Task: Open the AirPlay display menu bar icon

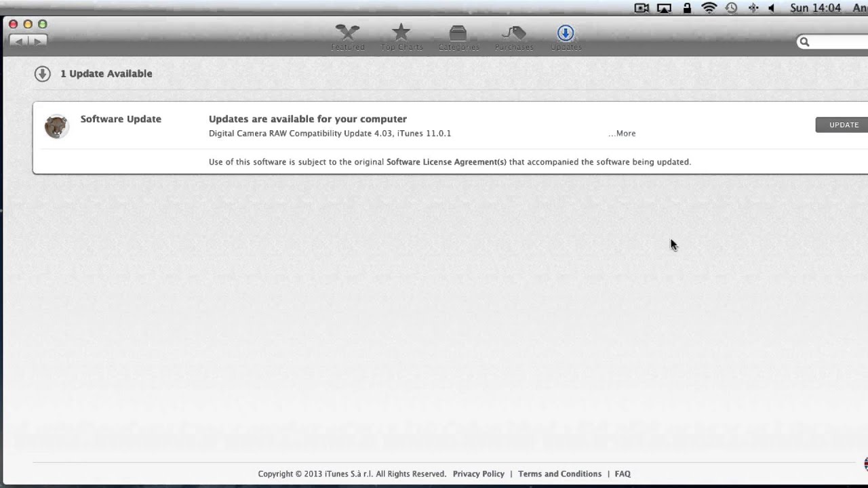Action: point(665,8)
